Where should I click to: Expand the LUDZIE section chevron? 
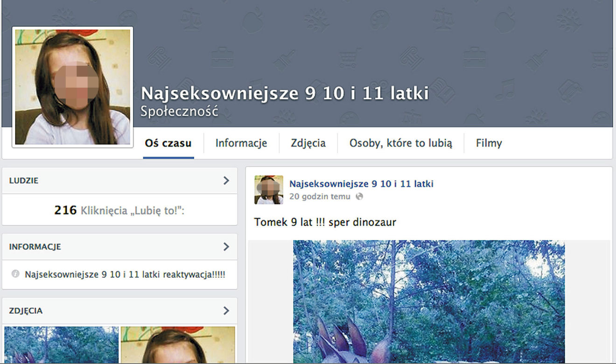pyautogui.click(x=226, y=181)
